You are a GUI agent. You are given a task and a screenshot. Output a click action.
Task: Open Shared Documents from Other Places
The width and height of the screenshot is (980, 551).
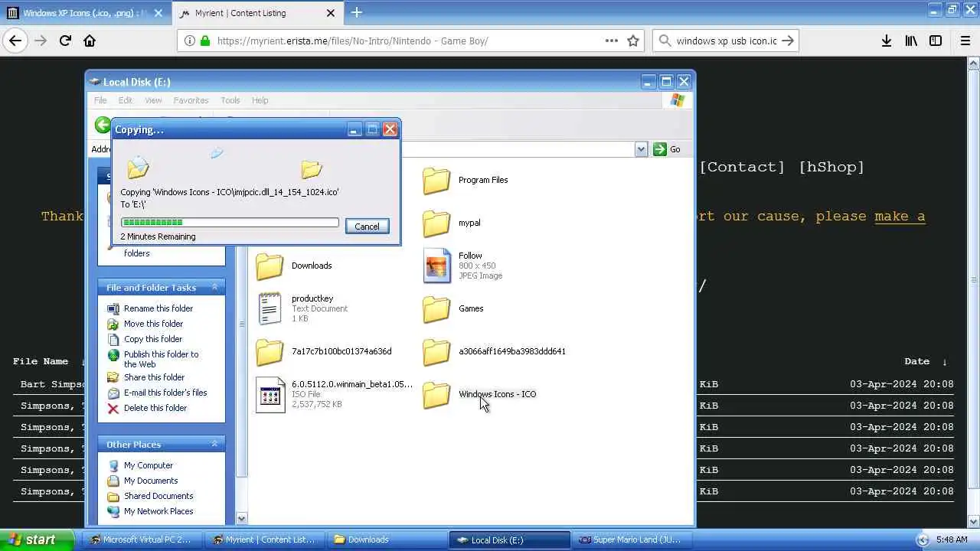click(158, 496)
